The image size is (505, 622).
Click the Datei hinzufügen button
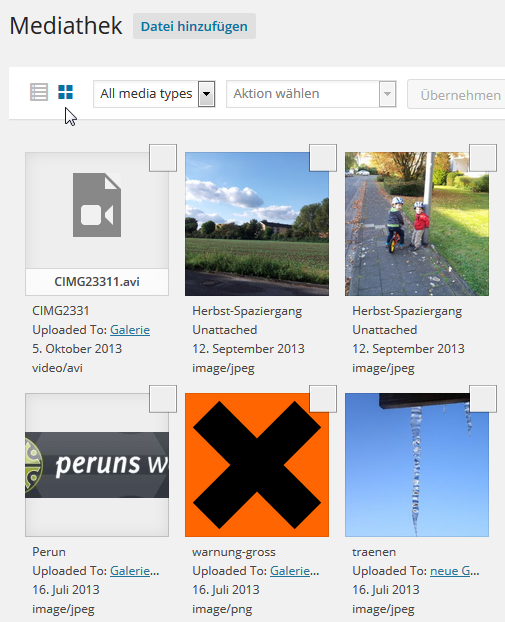coord(194,26)
